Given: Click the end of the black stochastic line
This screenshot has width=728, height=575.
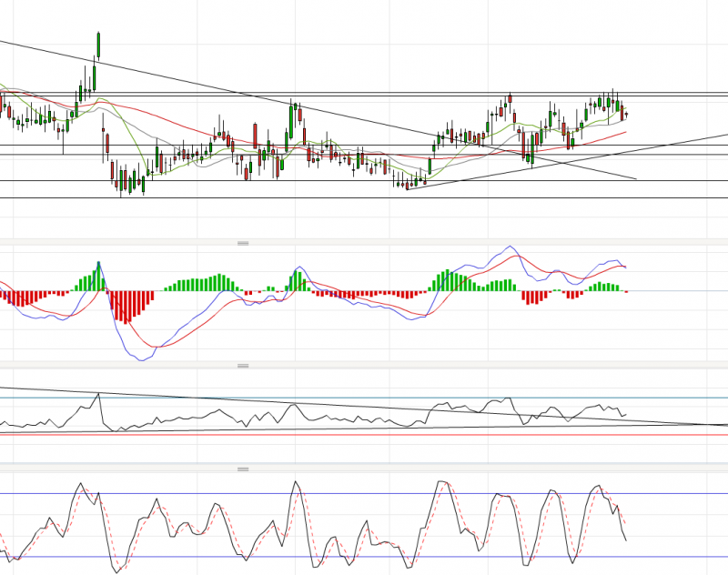Looking at the screenshot, I should pos(626,540).
